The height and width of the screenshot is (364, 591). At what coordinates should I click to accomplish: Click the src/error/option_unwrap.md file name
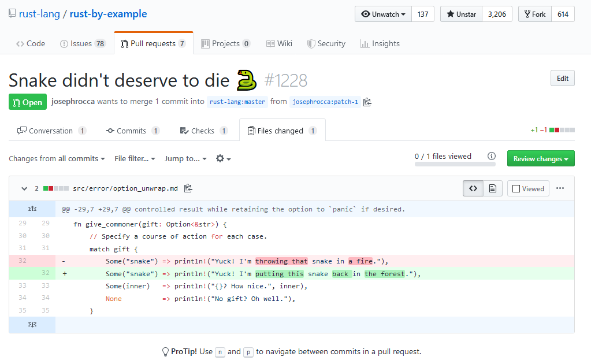click(125, 188)
